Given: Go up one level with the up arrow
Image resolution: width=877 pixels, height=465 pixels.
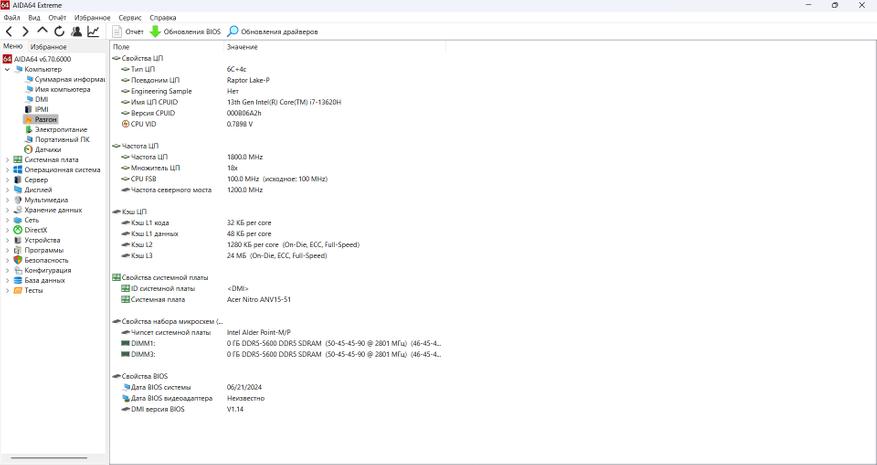Looking at the screenshot, I should (x=42, y=31).
